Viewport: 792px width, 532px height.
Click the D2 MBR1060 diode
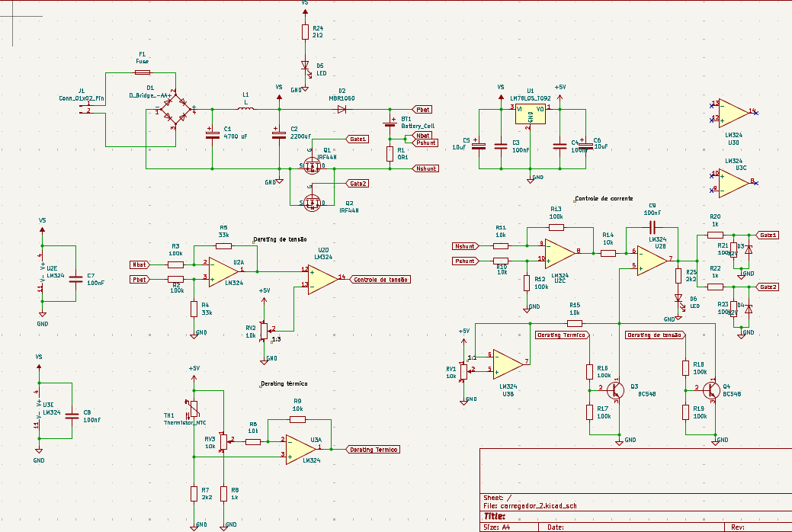pyautogui.click(x=342, y=109)
